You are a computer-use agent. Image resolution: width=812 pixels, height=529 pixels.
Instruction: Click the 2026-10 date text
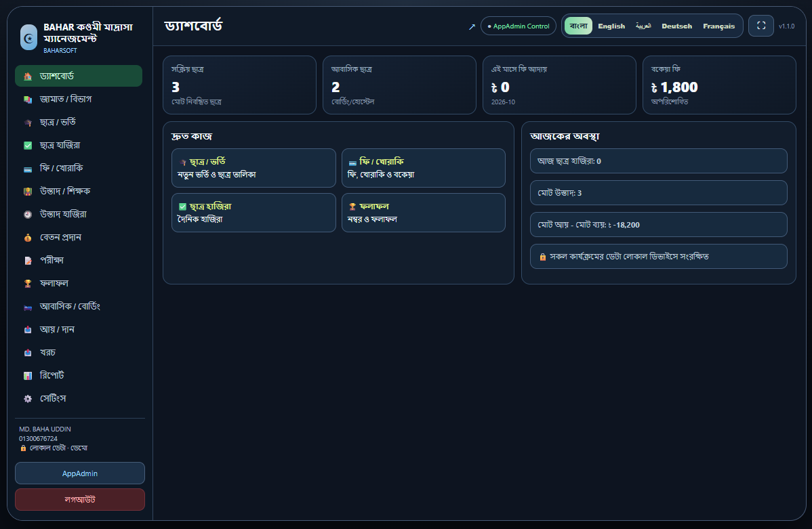coord(503,102)
